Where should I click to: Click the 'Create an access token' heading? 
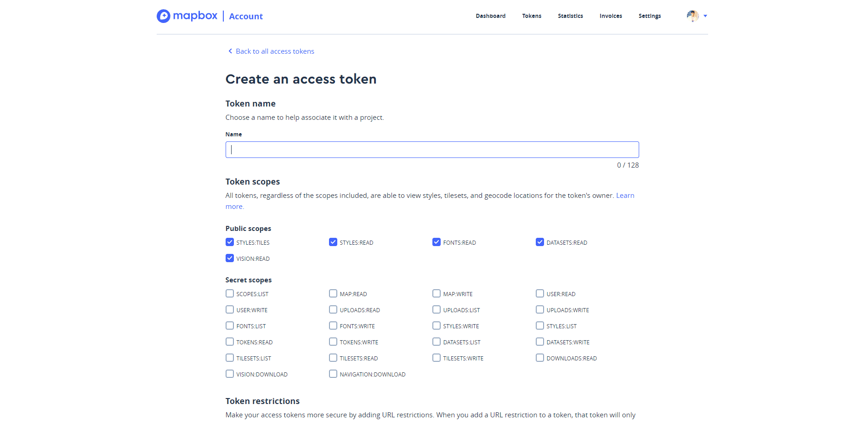(x=301, y=79)
